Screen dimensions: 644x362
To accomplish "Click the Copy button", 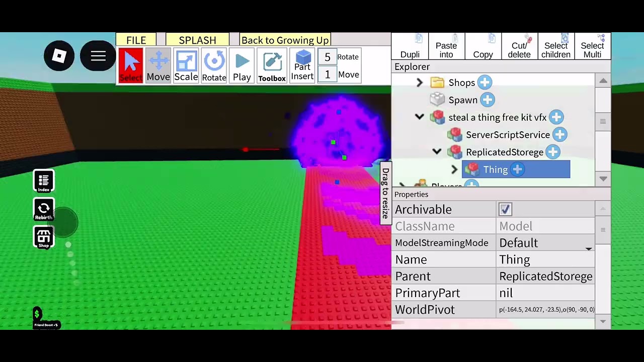I will coord(483,47).
